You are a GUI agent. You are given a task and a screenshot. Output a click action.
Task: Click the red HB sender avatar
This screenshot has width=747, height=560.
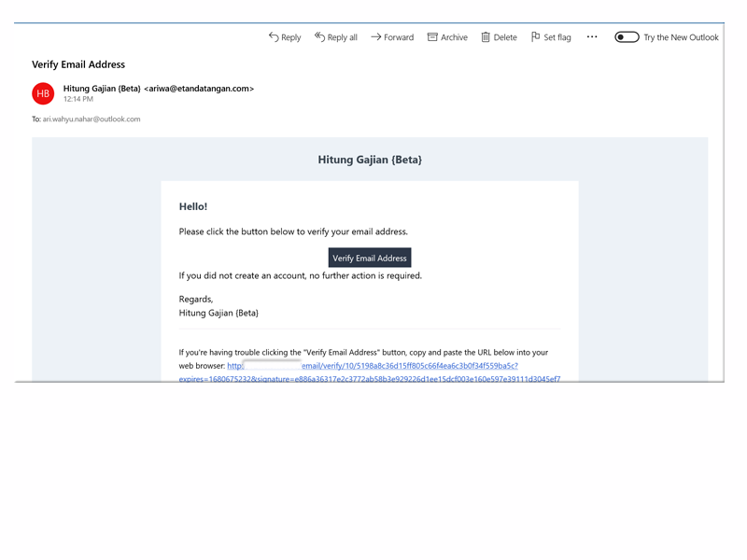coord(43,93)
